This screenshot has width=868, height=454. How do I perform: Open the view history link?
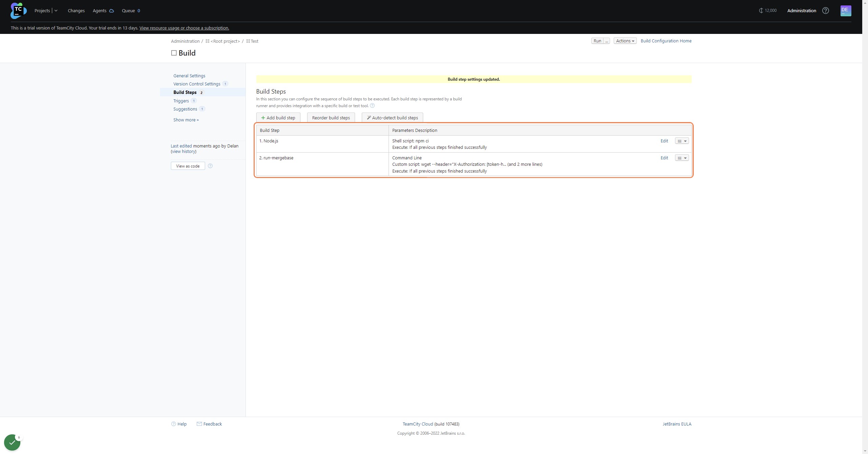[183, 152]
